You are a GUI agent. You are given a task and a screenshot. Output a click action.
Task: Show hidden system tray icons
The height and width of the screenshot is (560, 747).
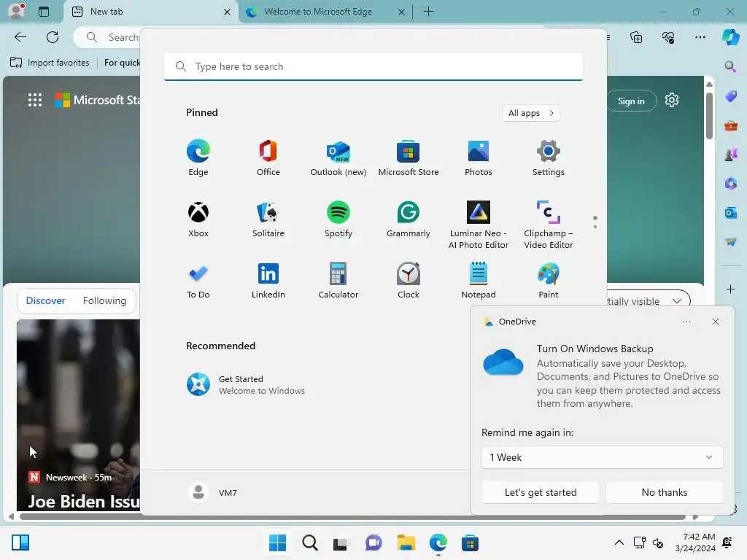tap(619, 542)
